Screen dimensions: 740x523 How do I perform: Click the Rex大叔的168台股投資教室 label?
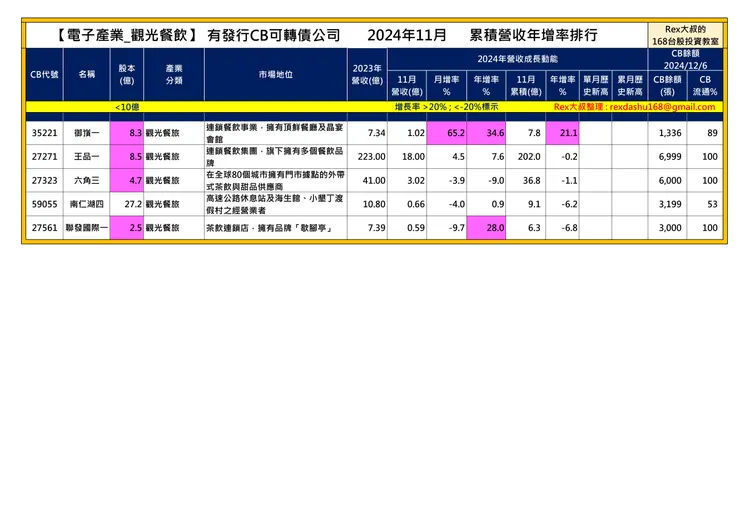(x=685, y=35)
